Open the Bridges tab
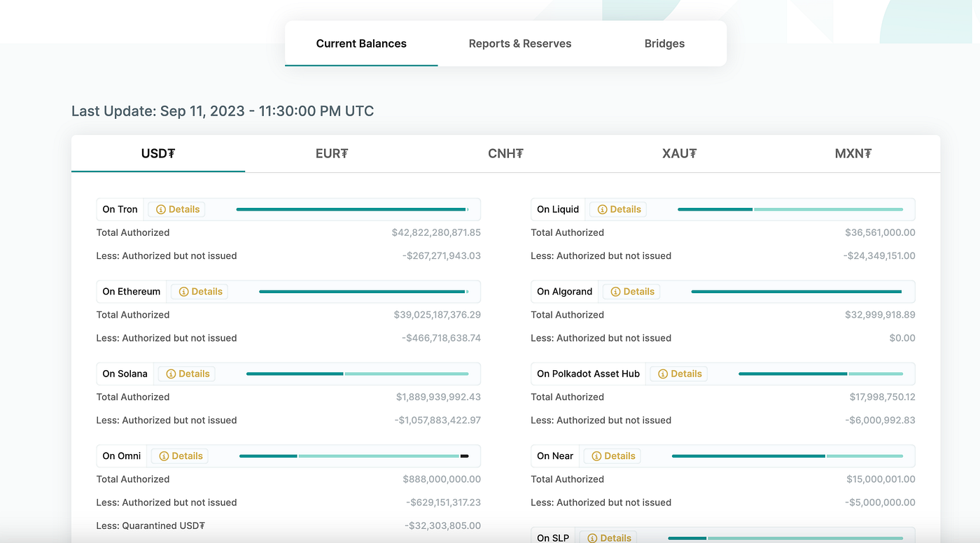This screenshot has width=980, height=543. pos(664,43)
